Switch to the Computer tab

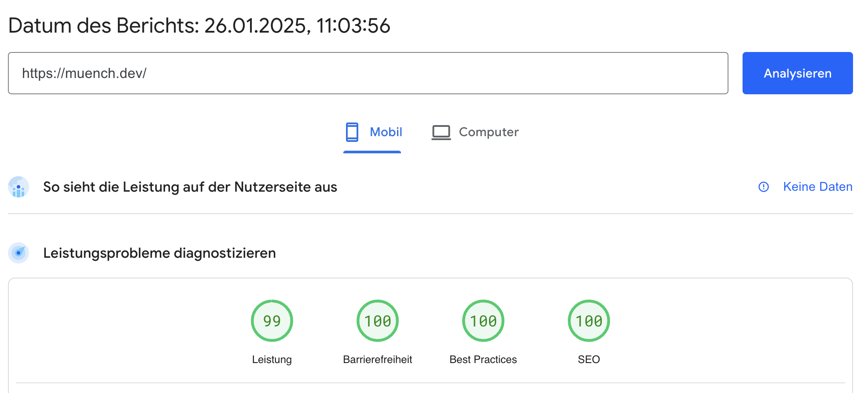pos(475,132)
